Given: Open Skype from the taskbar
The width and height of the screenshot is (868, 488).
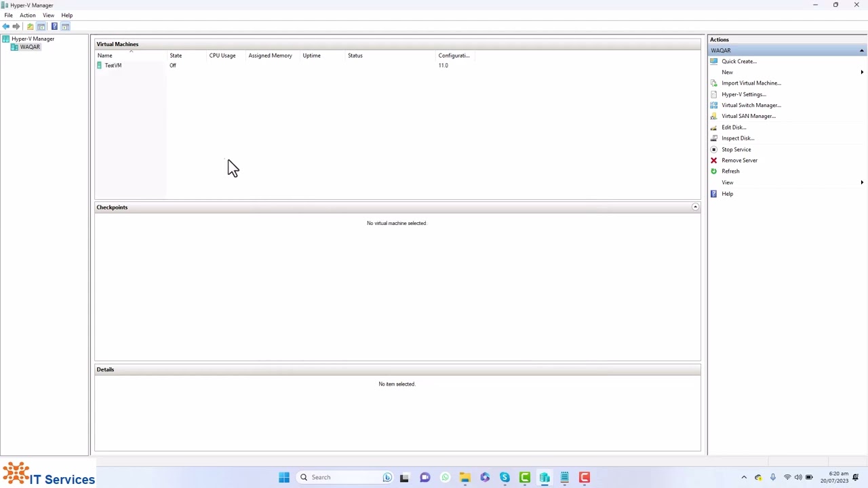Looking at the screenshot, I should [x=505, y=477].
